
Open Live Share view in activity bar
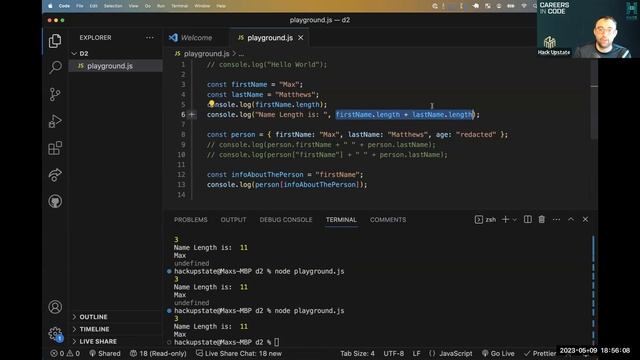click(55, 175)
